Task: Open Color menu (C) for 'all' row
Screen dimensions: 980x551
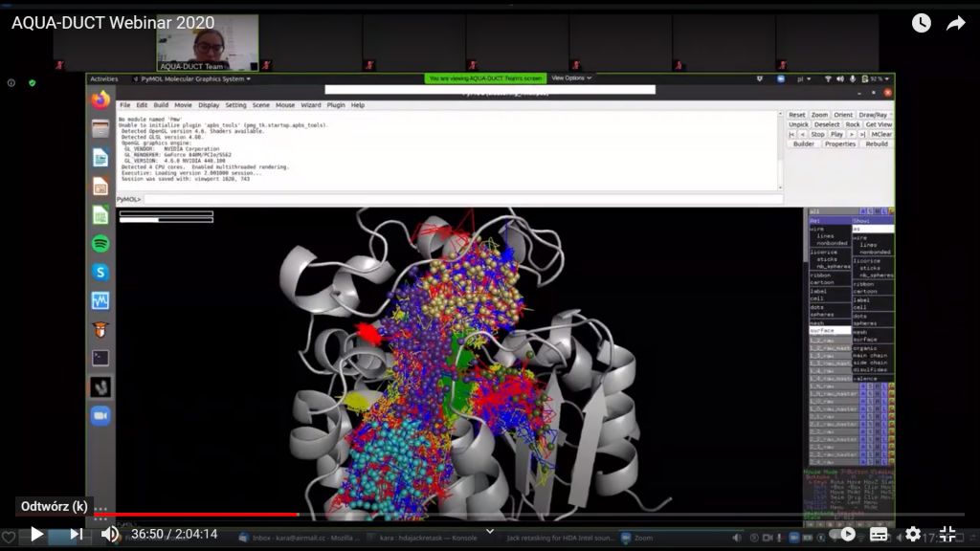Action: 891,211
